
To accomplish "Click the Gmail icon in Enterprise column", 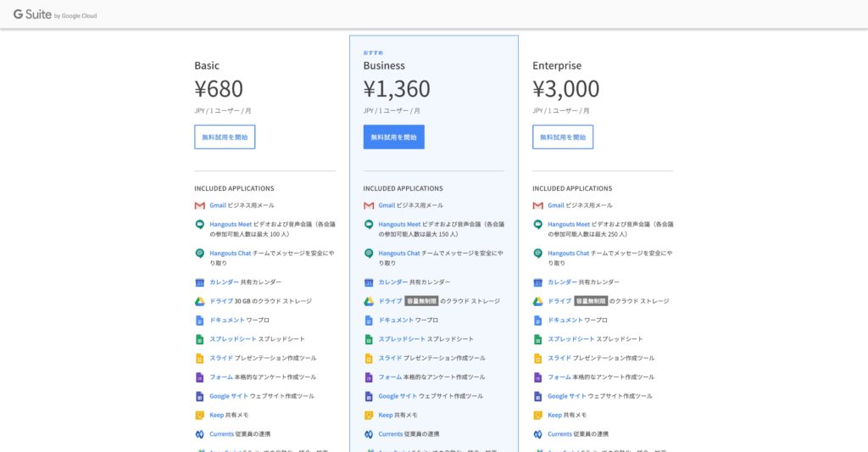I will coord(537,205).
